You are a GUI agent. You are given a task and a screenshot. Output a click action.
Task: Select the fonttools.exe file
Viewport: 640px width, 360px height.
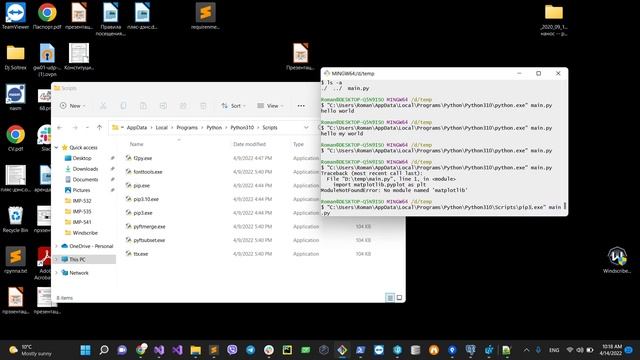click(148, 172)
